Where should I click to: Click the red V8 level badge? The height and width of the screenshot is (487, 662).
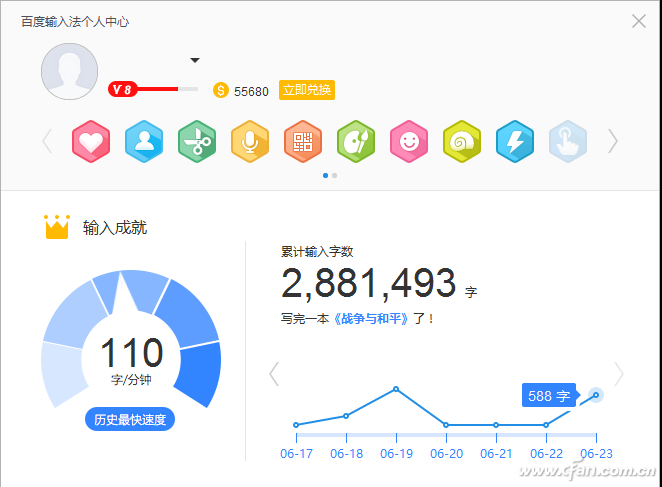pos(122,89)
